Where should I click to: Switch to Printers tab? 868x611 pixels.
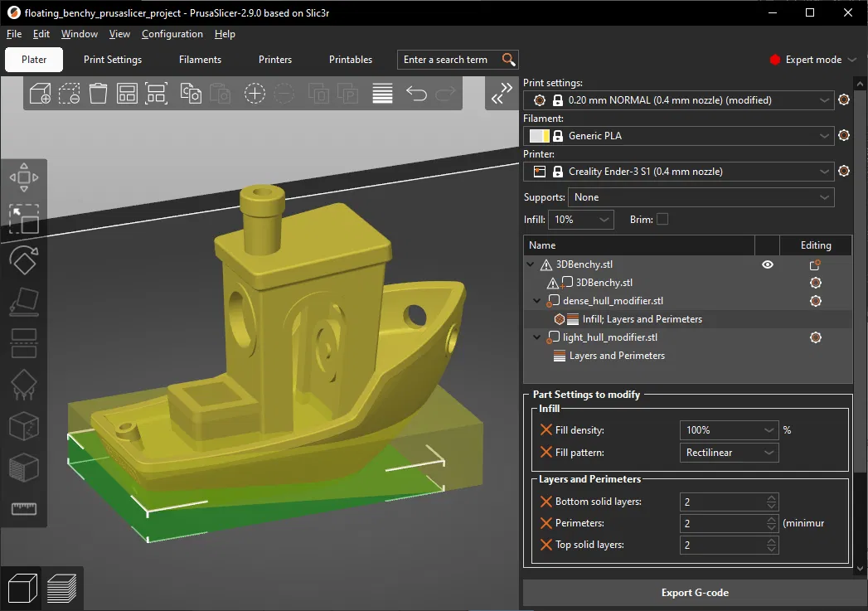click(x=275, y=59)
